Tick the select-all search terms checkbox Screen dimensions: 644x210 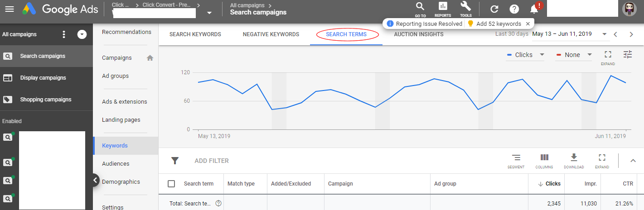point(171,184)
